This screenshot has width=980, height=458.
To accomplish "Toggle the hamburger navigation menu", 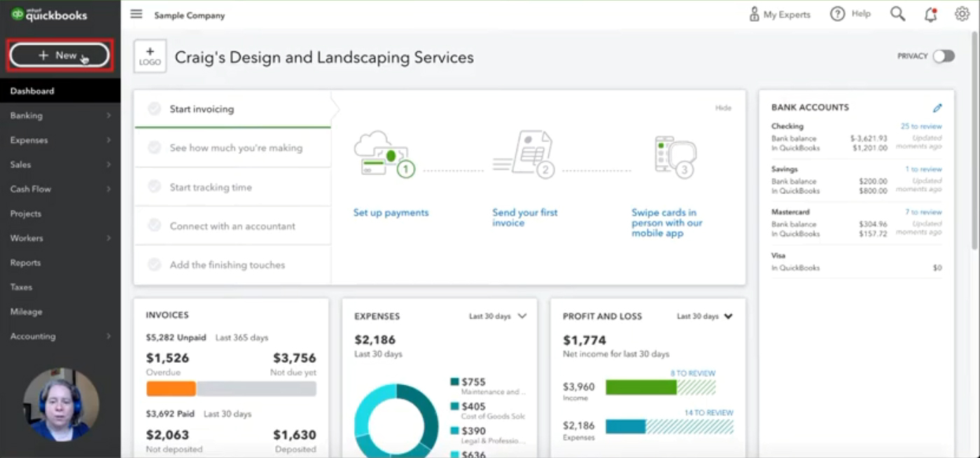I will [x=136, y=14].
